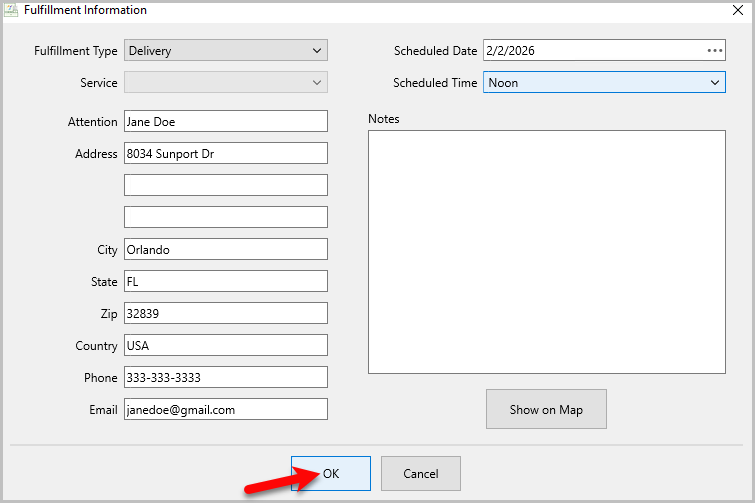Open the disabled Service dropdown

(226, 82)
